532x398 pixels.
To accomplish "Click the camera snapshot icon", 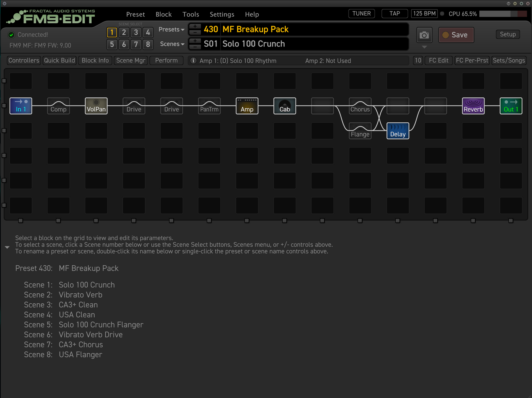I will (424, 35).
